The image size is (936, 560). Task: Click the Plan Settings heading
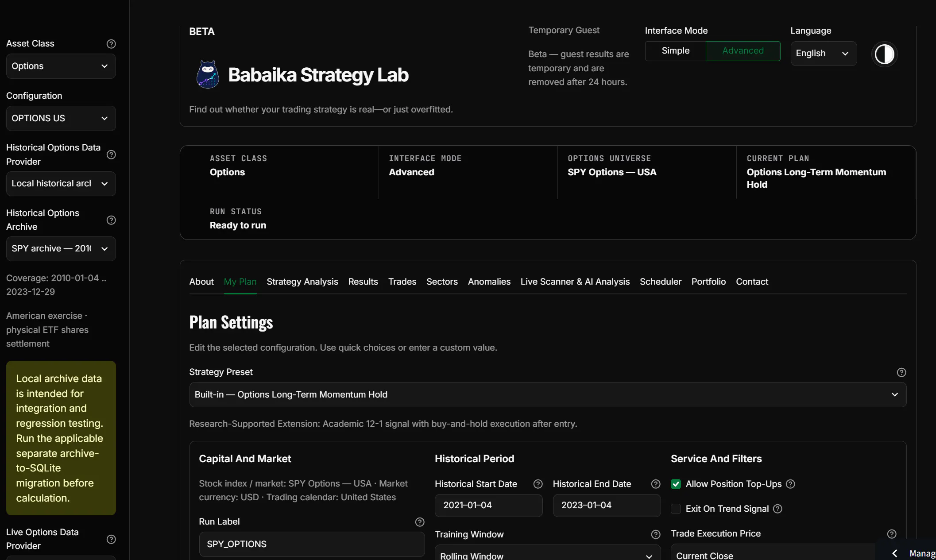(x=231, y=323)
